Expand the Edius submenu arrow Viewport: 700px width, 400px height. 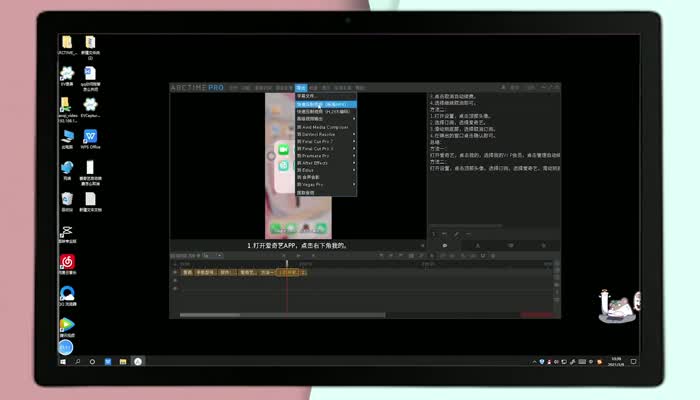(354, 170)
